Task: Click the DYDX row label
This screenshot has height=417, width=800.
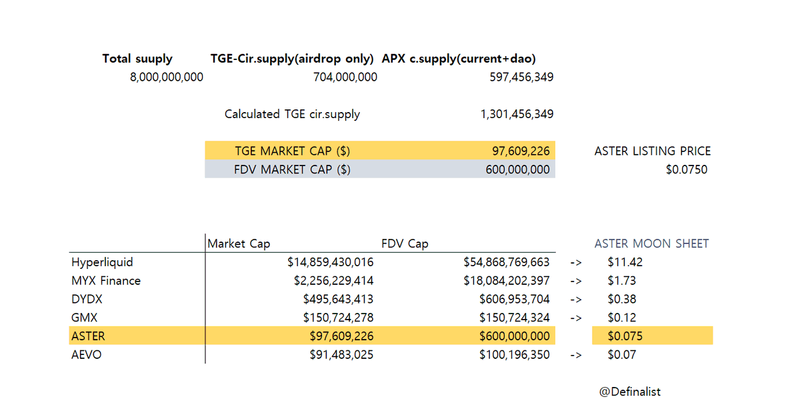Action: tap(87, 299)
